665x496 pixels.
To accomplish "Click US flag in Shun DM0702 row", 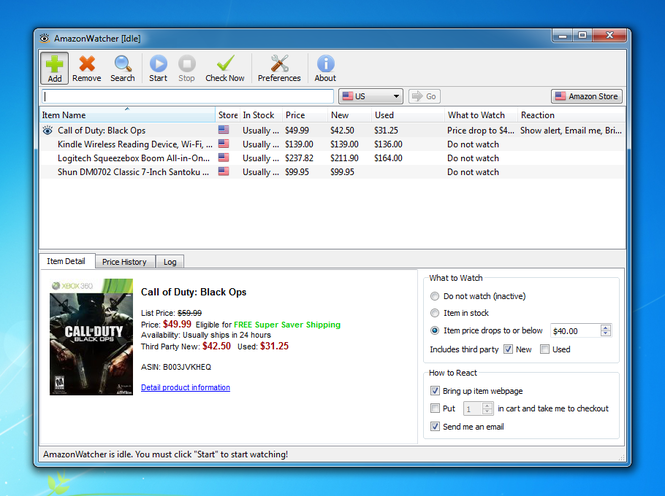I will pyautogui.click(x=224, y=171).
